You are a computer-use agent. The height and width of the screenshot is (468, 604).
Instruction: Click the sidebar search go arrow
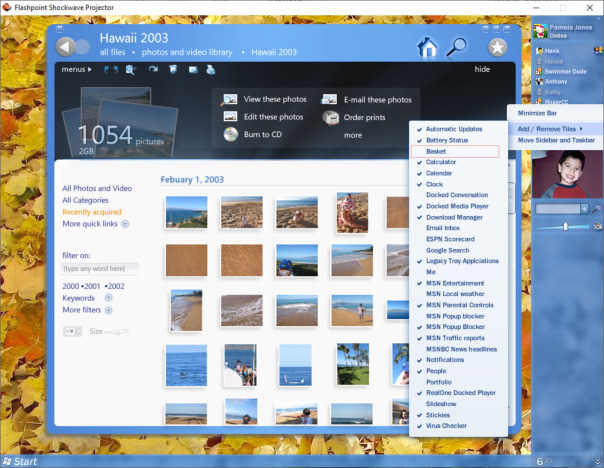(x=584, y=209)
